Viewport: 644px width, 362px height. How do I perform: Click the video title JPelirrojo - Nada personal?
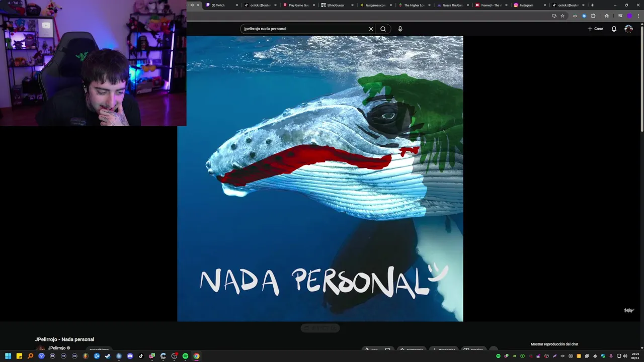(x=64, y=339)
